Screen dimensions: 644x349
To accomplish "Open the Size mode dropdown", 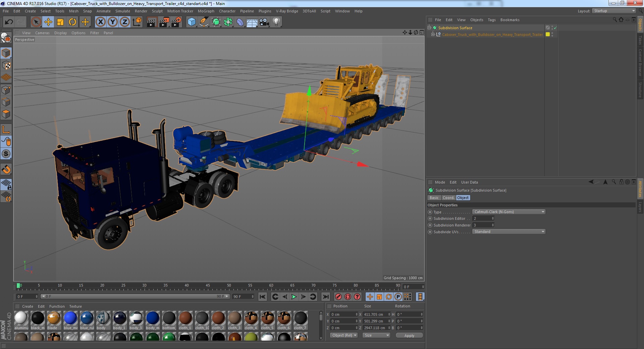I will click(376, 335).
